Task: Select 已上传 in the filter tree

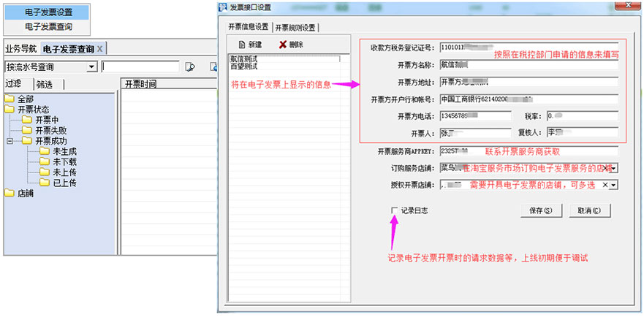Action: (x=64, y=183)
